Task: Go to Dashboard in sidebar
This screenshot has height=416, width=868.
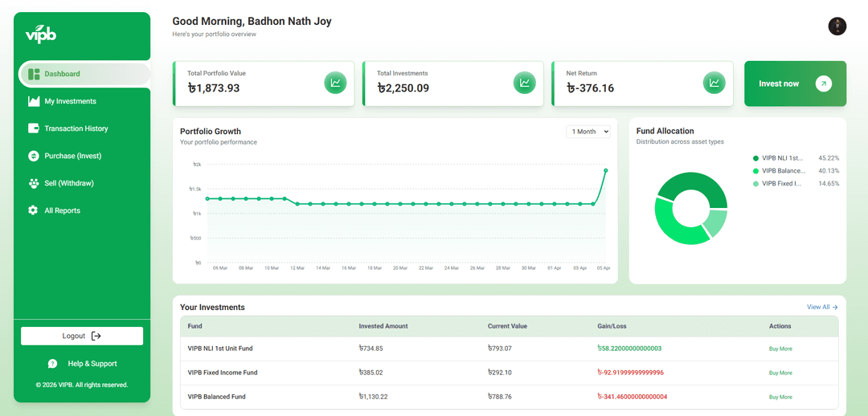Action: click(x=84, y=74)
